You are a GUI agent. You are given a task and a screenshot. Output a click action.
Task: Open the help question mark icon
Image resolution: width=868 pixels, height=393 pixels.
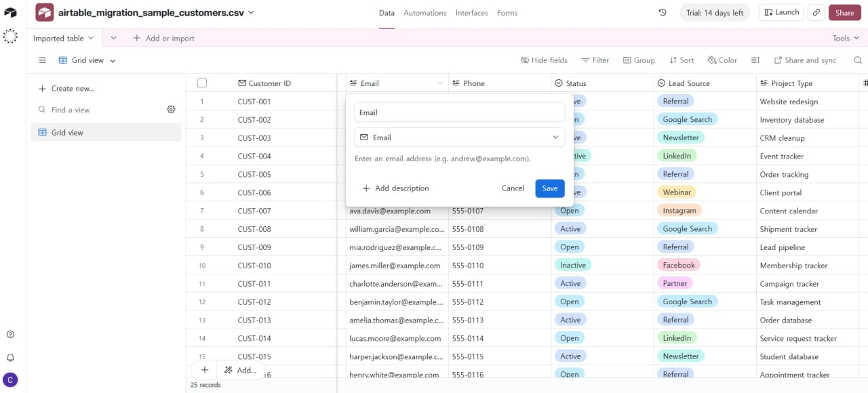click(10, 334)
